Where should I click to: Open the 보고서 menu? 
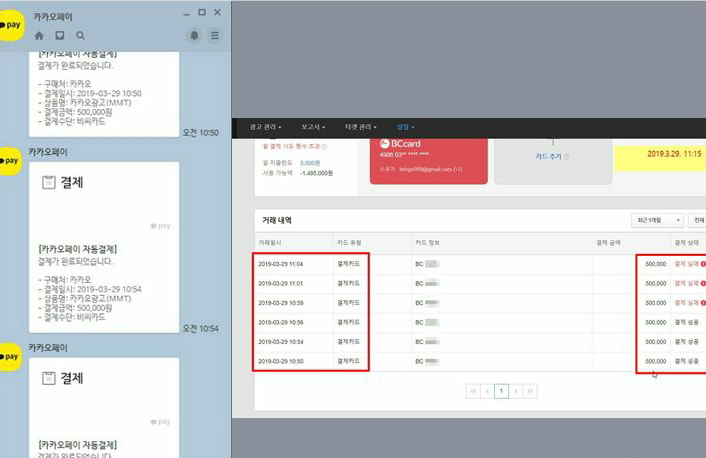tap(313, 127)
